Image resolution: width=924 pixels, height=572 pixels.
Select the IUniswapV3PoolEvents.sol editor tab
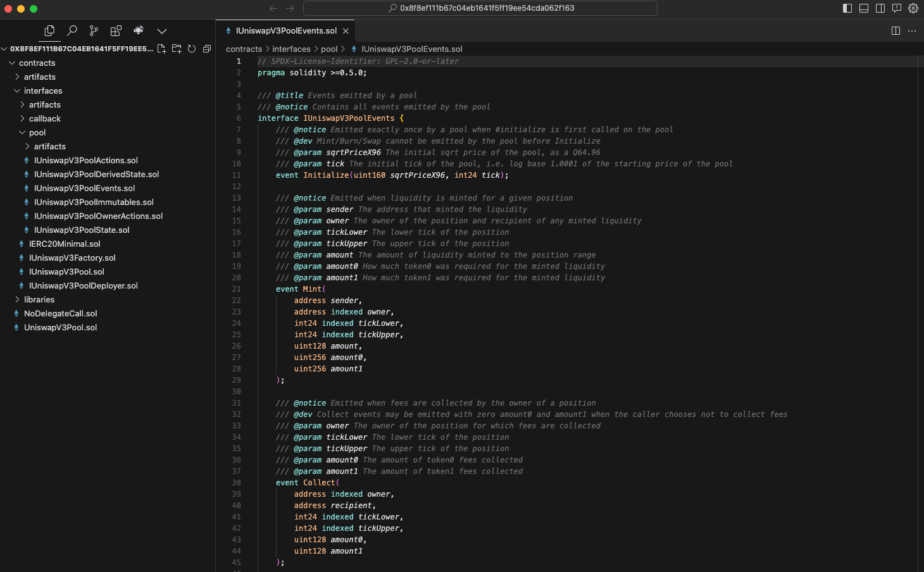285,30
